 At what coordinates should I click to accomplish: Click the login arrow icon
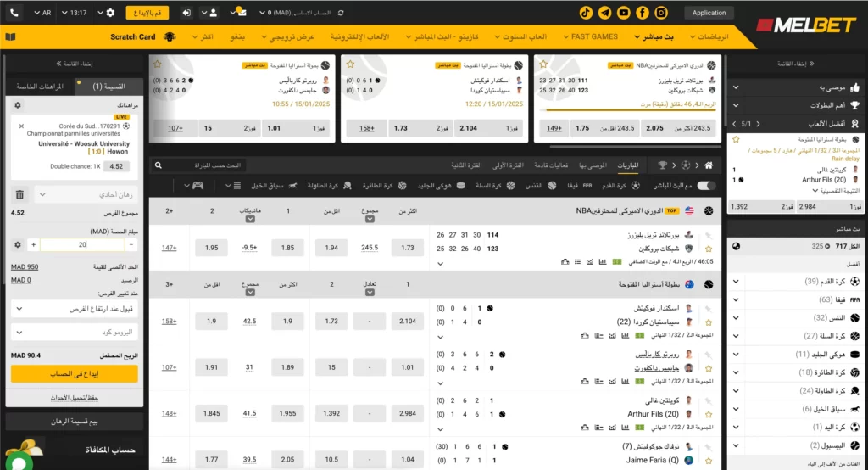point(186,12)
